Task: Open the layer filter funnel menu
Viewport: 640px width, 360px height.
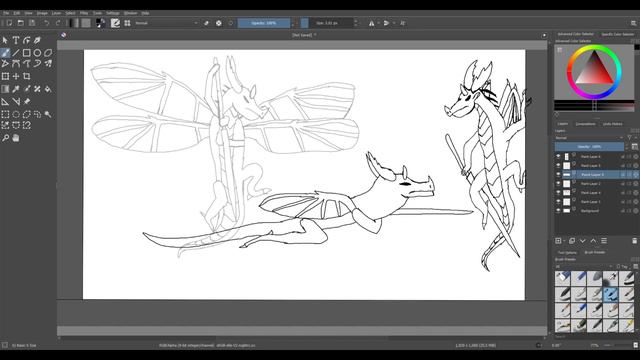Action: [630, 138]
